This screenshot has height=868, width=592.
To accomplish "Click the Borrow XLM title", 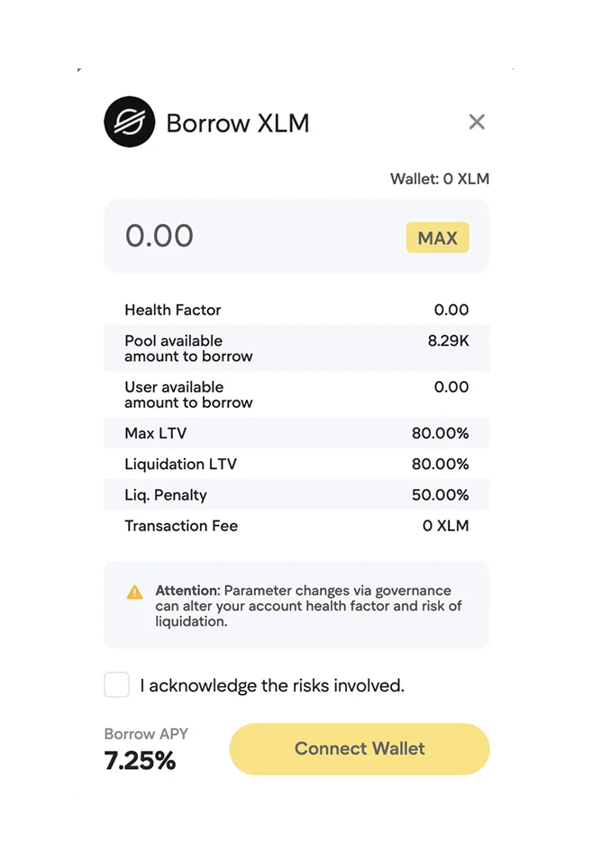I will click(238, 122).
